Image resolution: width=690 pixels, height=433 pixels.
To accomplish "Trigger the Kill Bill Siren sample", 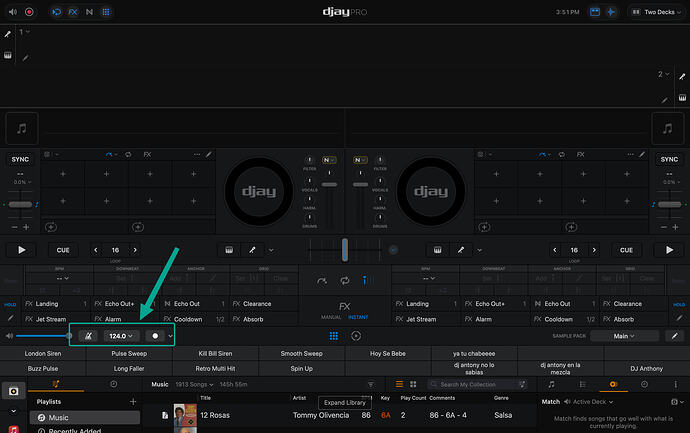I will (215, 353).
